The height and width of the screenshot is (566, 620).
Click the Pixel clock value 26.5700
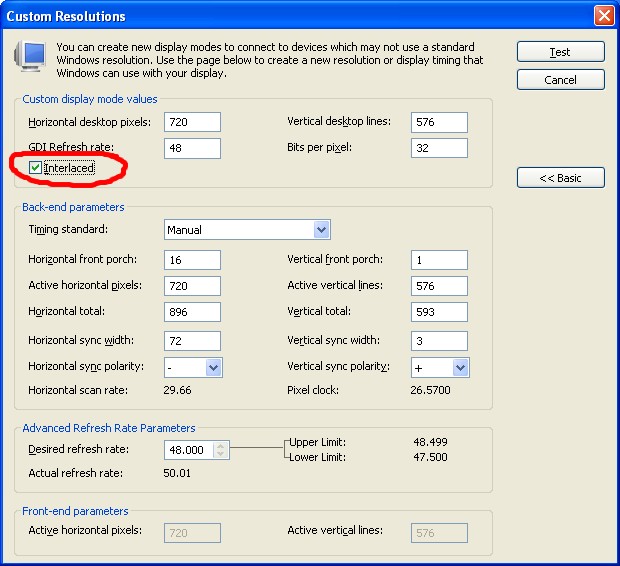tap(430, 390)
